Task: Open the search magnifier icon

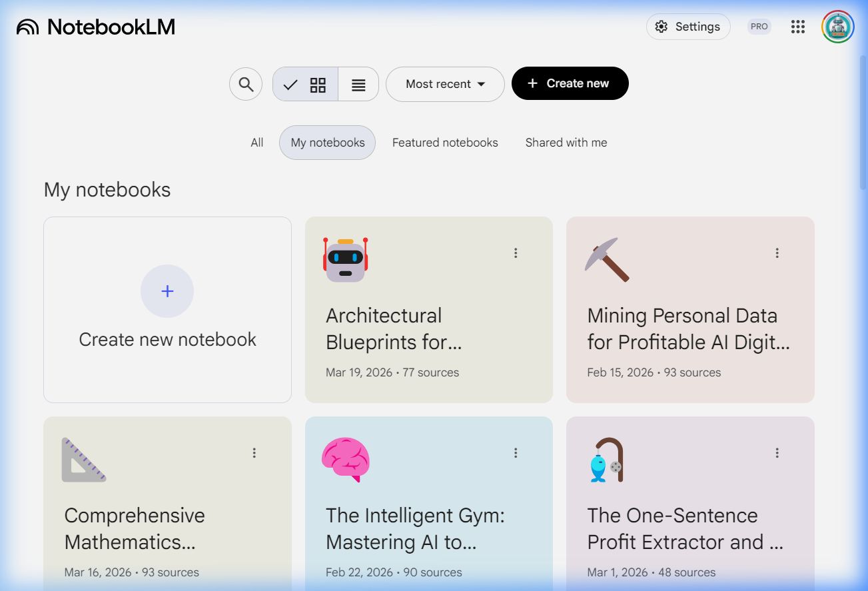Action: pyautogui.click(x=246, y=84)
